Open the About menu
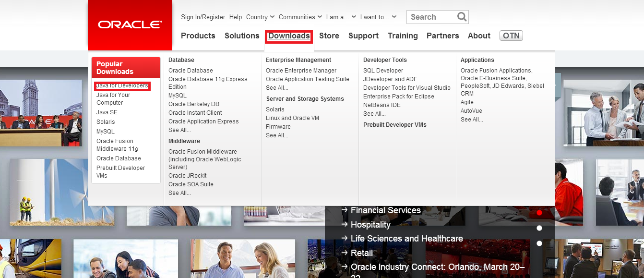644x278 pixels. [x=479, y=36]
